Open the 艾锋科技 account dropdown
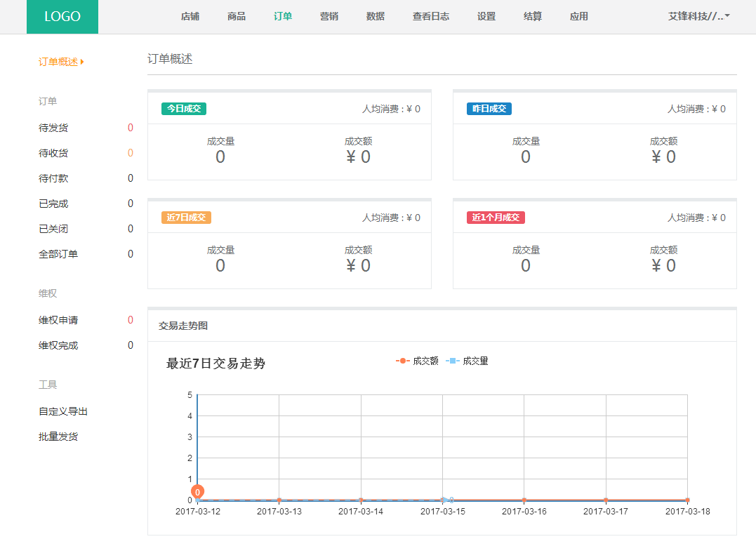The width and height of the screenshot is (756, 539). point(698,16)
